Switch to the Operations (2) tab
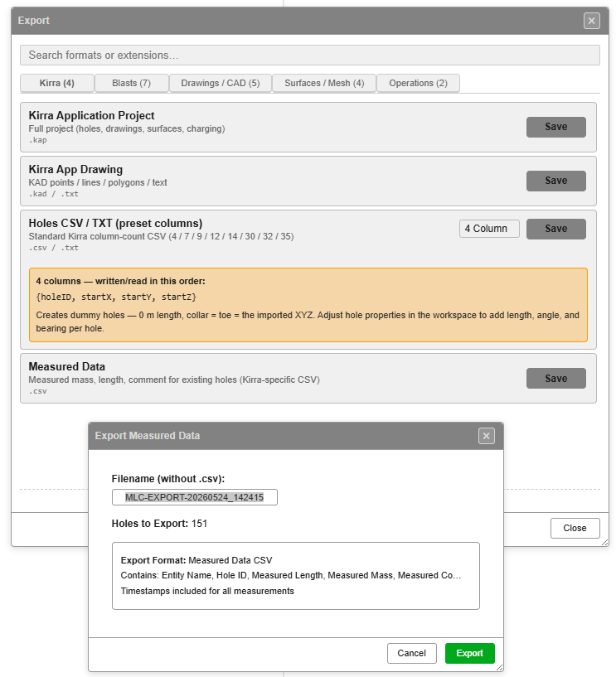 [418, 83]
